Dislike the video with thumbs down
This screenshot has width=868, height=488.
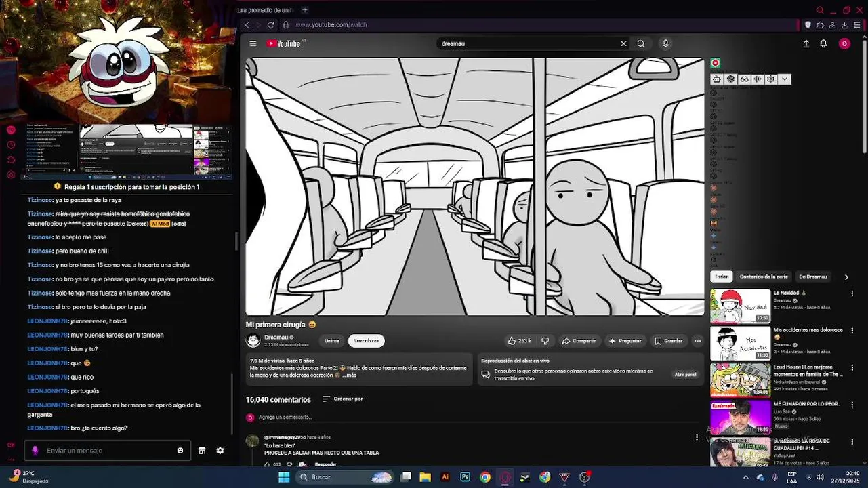click(545, 341)
